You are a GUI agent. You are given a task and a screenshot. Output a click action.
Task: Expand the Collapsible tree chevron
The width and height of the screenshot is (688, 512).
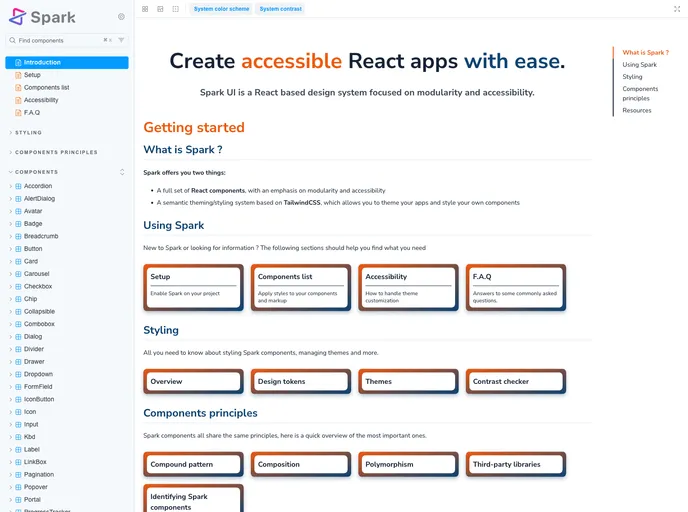11,311
